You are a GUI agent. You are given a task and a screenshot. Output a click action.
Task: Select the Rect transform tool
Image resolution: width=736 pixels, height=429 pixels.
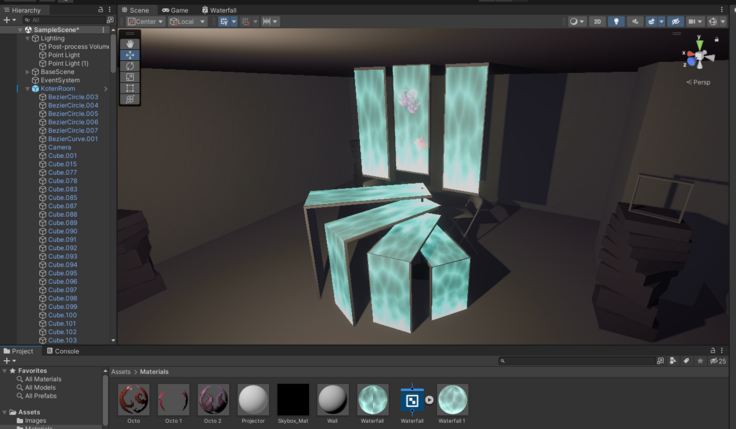(x=129, y=88)
